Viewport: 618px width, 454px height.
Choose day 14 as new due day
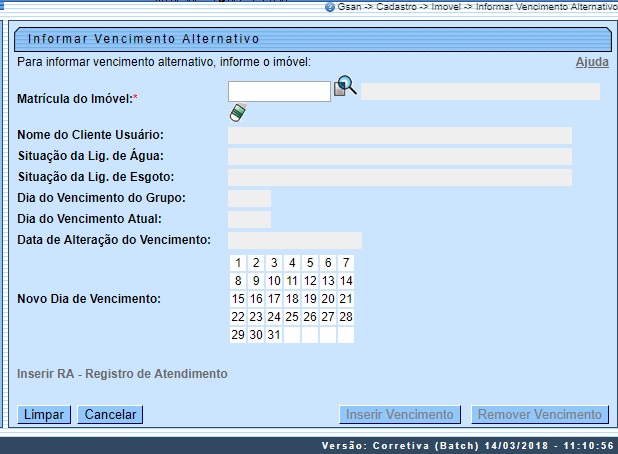coord(346,281)
